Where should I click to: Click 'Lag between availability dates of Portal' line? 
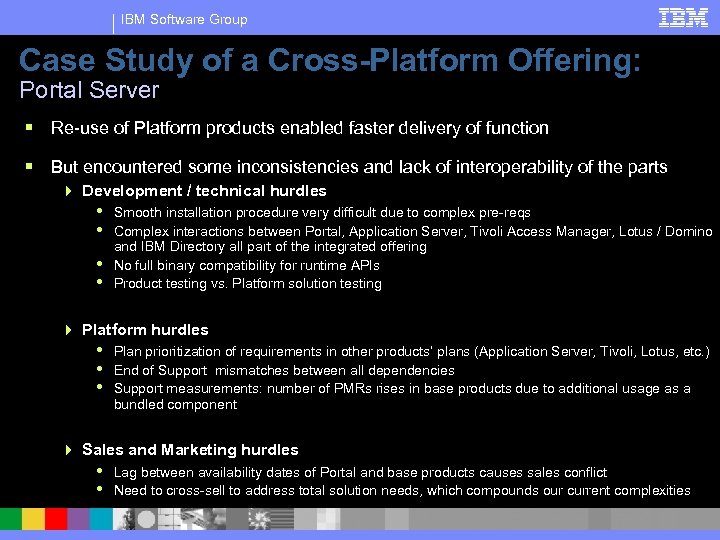click(x=360, y=472)
